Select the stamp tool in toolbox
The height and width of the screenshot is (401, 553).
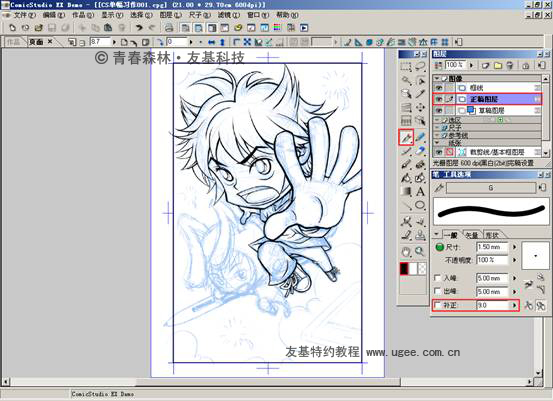point(420,235)
